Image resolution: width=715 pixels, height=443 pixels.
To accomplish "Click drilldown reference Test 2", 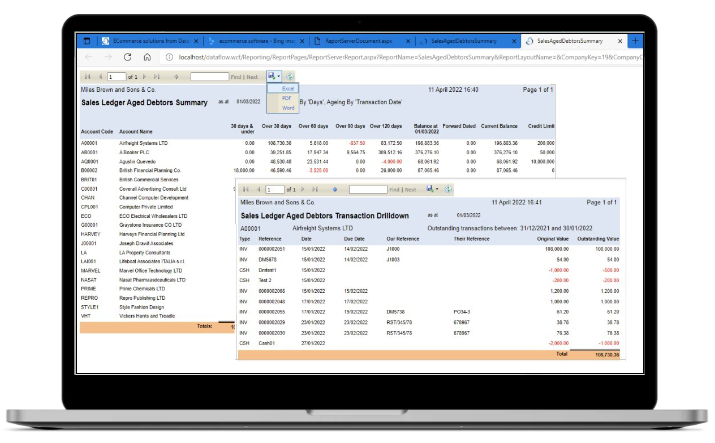I will (x=265, y=280).
